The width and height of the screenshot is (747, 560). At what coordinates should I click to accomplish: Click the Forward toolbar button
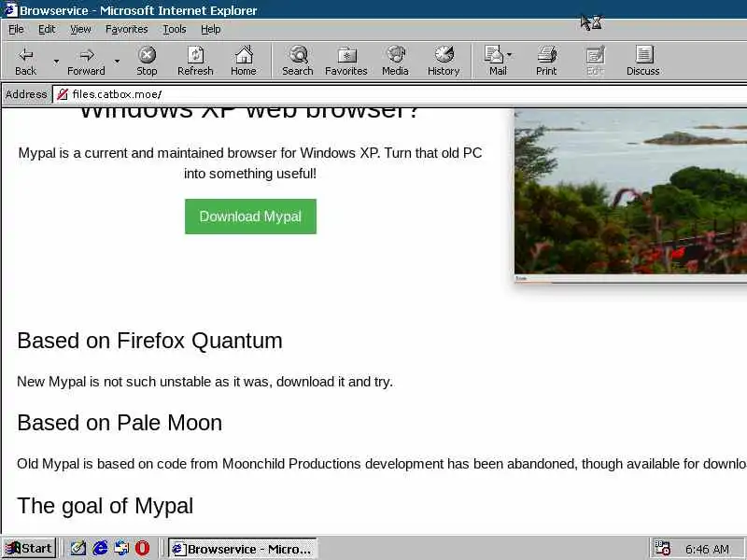click(x=86, y=61)
